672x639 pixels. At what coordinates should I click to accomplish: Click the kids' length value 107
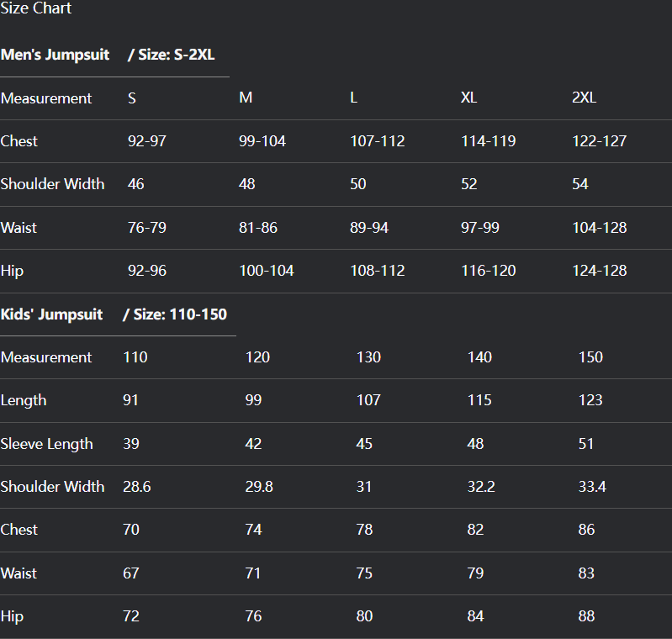368,400
